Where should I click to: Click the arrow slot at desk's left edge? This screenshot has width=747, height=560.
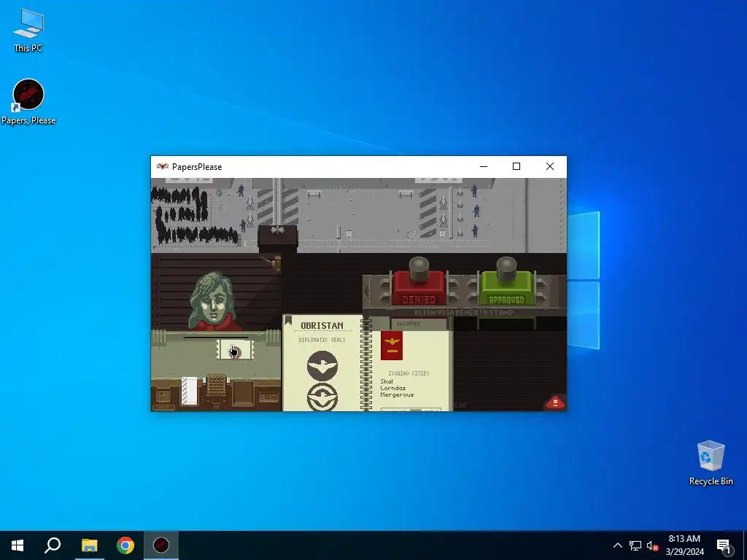(163, 395)
